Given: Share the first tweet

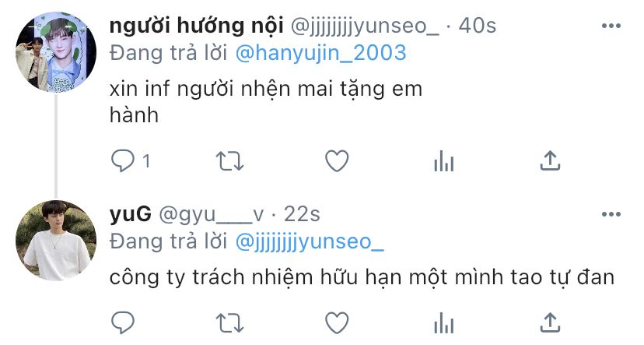Looking at the screenshot, I should point(550,160).
